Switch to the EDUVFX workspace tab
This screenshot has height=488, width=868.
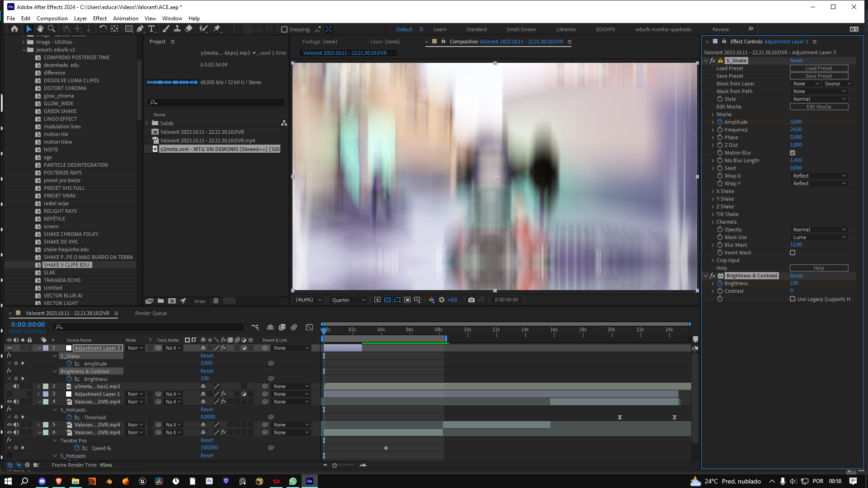point(605,29)
